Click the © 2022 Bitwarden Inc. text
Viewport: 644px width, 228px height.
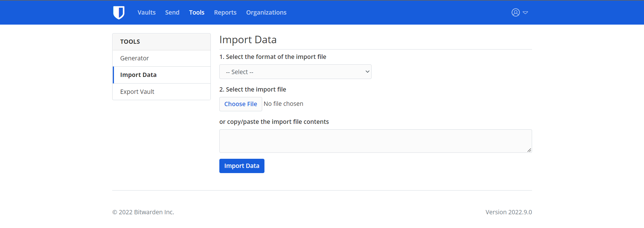coord(143,212)
